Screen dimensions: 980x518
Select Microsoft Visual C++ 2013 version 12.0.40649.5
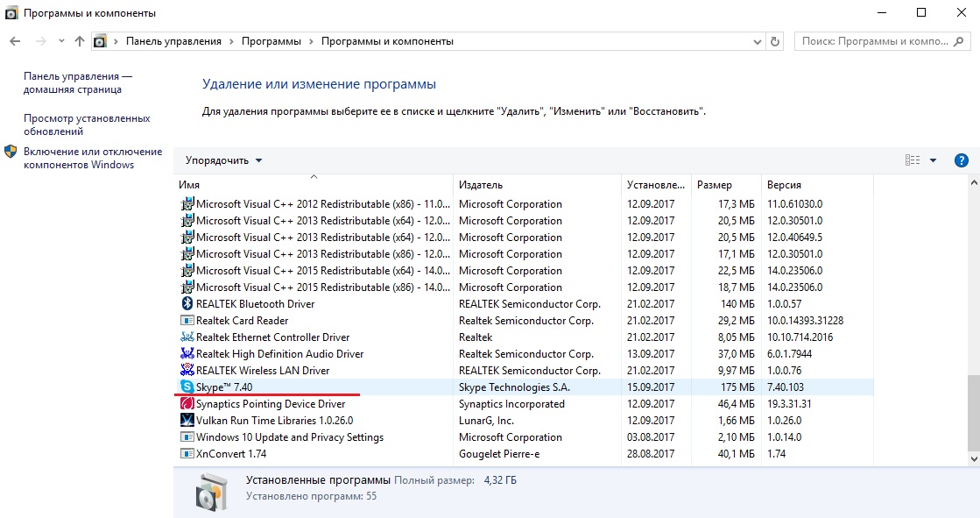[x=524, y=238]
